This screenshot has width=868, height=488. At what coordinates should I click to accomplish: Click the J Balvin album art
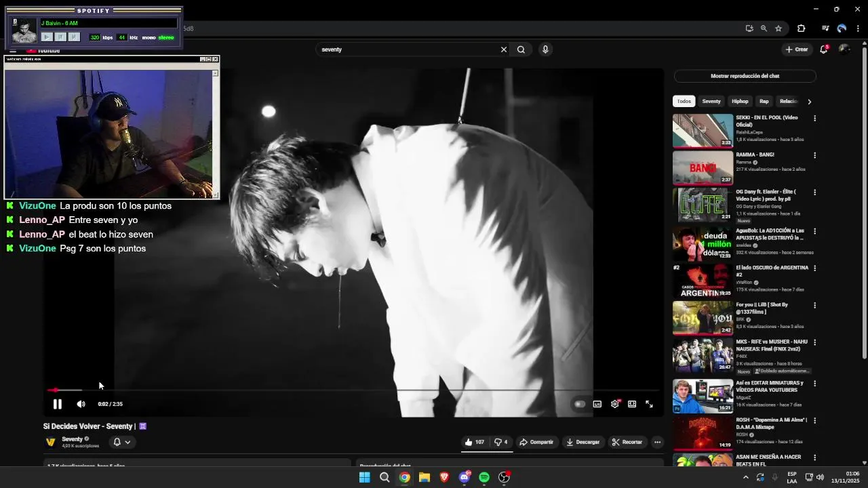tap(24, 31)
